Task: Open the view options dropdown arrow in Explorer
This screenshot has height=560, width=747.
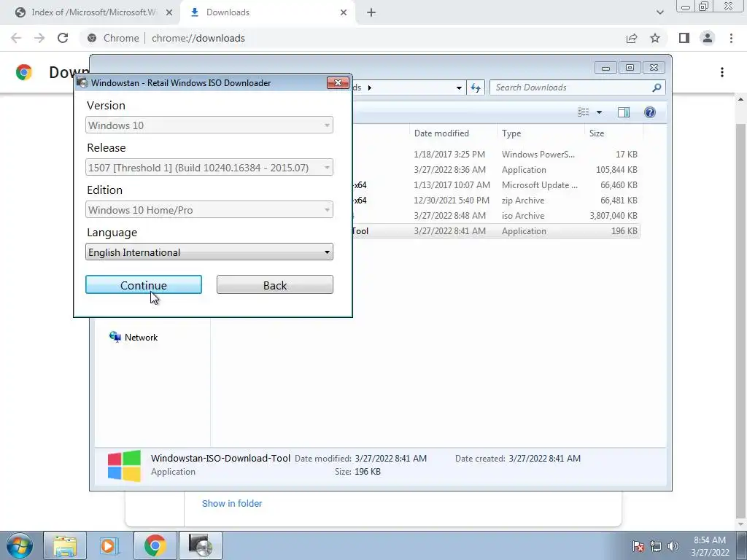Action: tap(600, 112)
